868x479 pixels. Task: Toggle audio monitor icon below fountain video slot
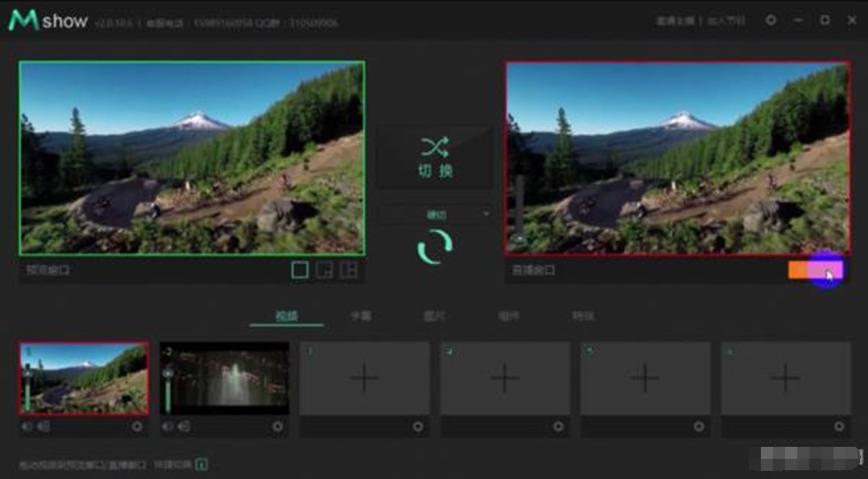coord(184,427)
